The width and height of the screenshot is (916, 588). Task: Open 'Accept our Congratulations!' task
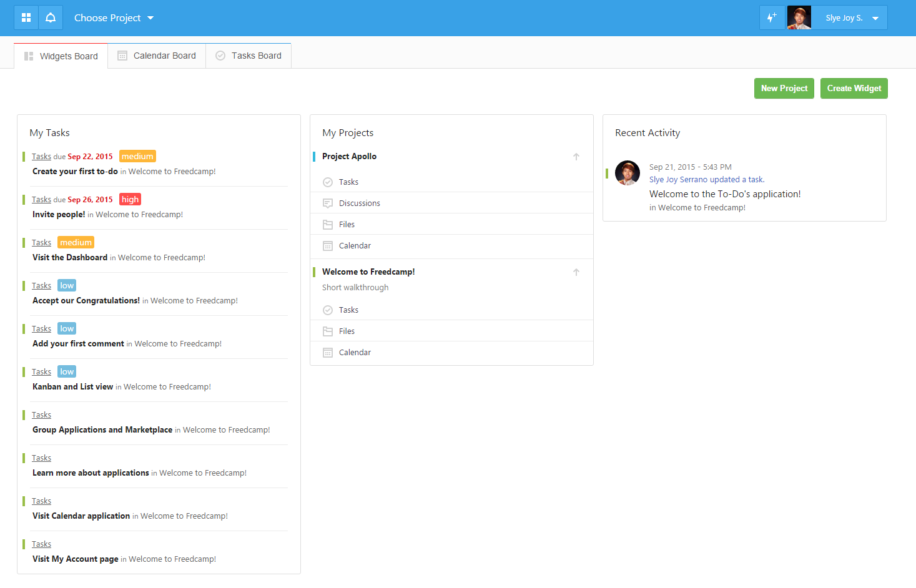tap(86, 301)
